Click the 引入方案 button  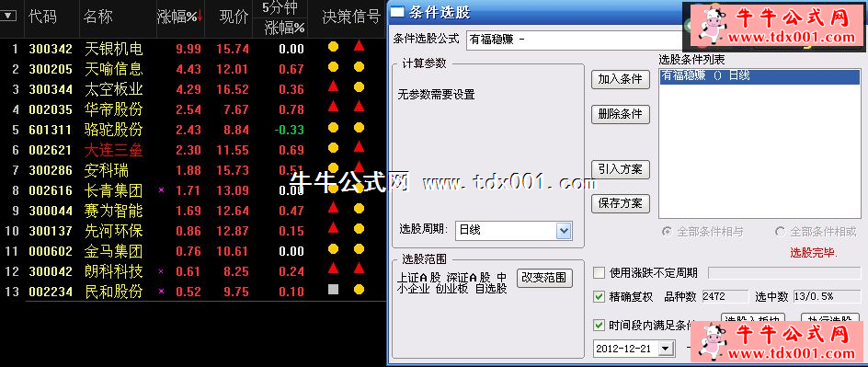pyautogui.click(x=620, y=169)
